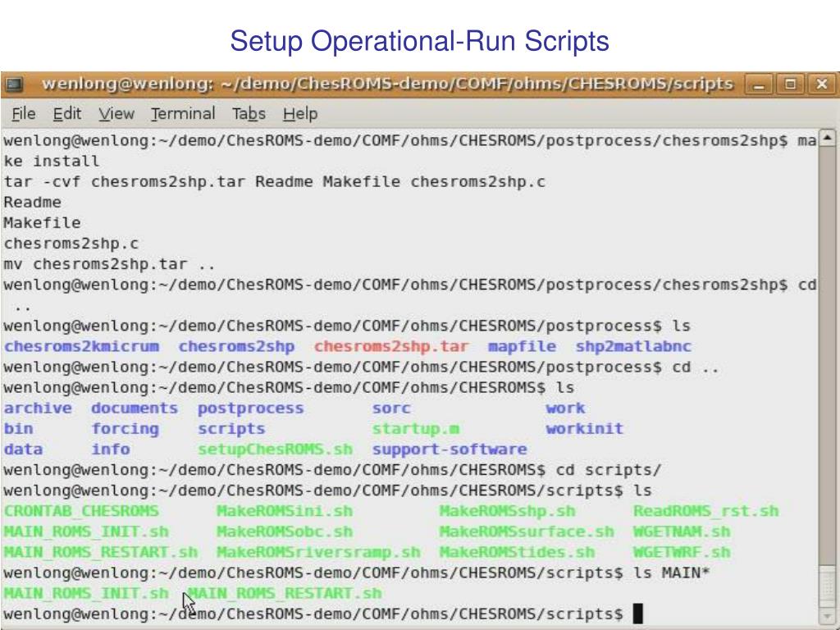Viewport: 840px width, 630px height.
Task: Open the Help menu
Action: (x=300, y=113)
